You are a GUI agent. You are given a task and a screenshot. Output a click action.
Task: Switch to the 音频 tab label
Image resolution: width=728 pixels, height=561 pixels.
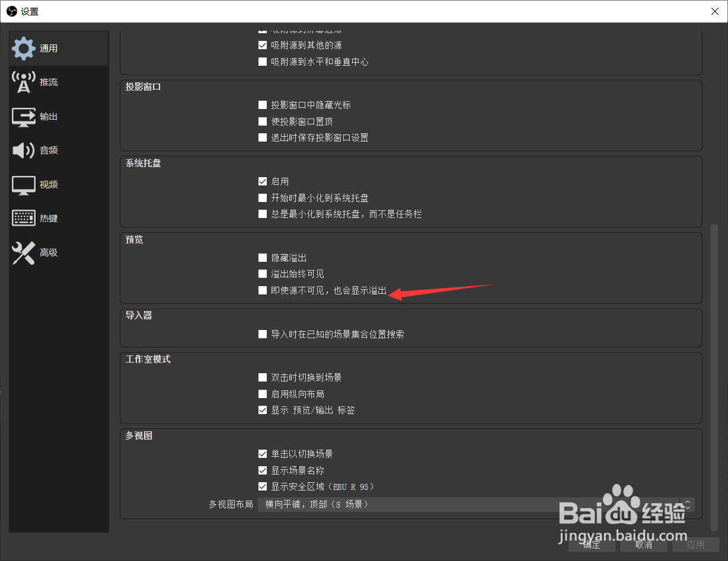49,150
